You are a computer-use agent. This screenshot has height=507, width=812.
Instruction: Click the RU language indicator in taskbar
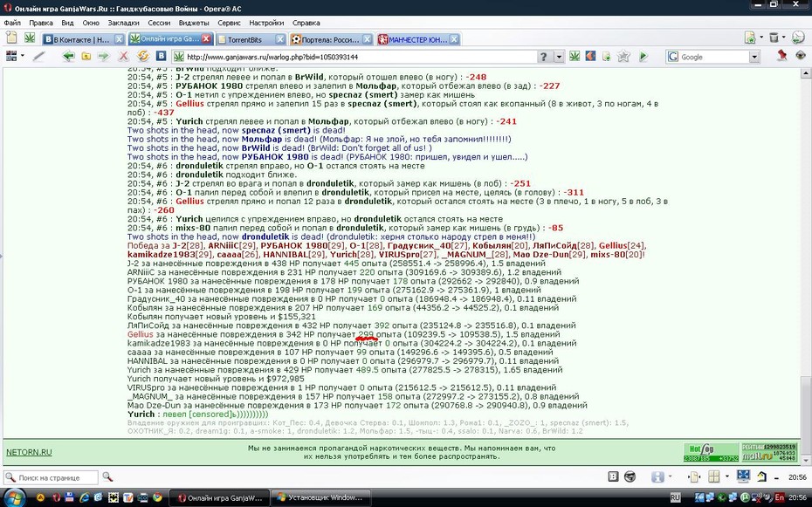pyautogui.click(x=675, y=497)
